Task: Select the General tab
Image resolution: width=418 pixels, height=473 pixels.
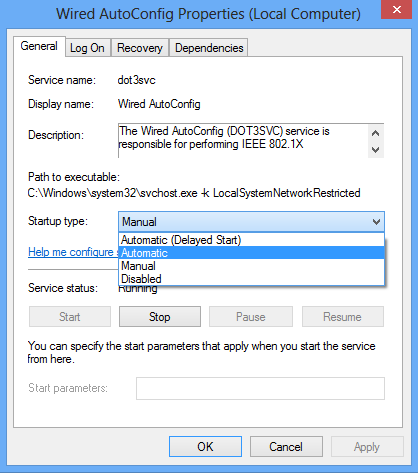Action: coord(39,46)
